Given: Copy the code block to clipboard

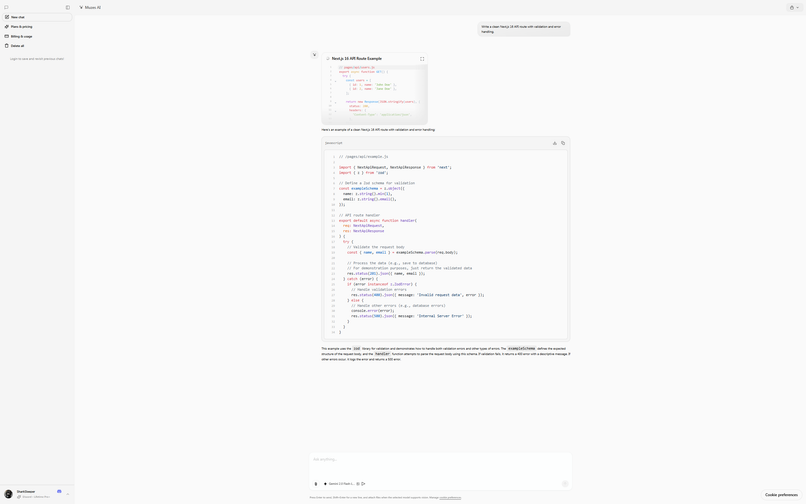Looking at the screenshot, I should [563, 143].
